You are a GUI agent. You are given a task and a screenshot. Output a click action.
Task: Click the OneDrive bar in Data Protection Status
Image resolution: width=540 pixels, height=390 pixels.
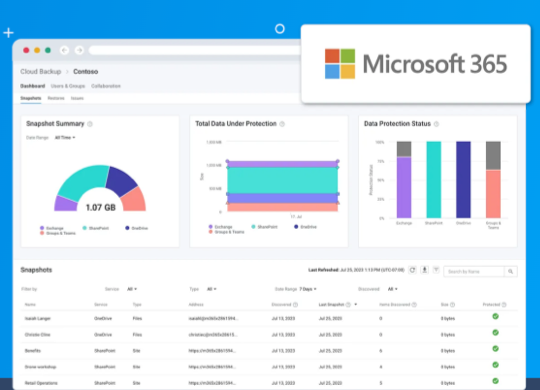[x=464, y=179]
